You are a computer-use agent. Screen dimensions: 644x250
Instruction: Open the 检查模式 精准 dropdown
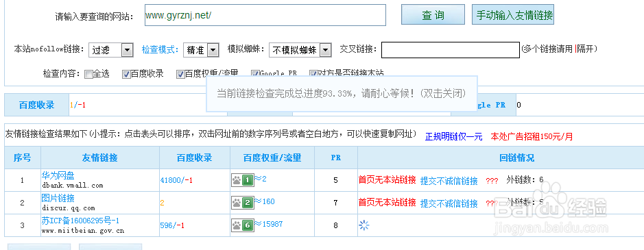[x=201, y=50]
